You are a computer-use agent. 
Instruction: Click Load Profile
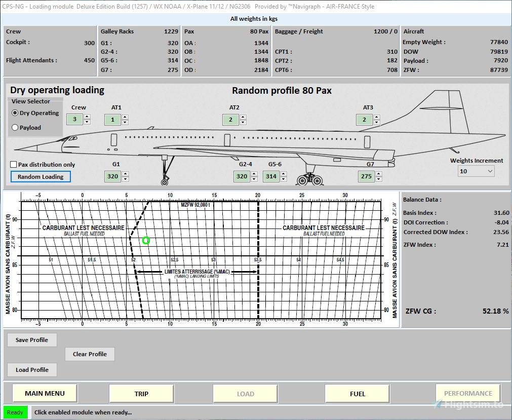(31, 370)
